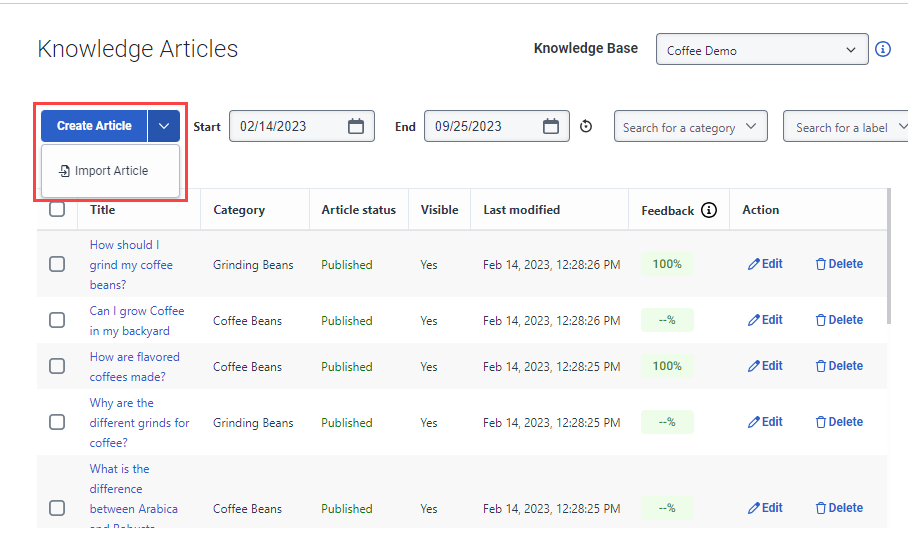Image resolution: width=908 pixels, height=541 pixels.
Task: Click the reset date range icon
Action: point(586,126)
